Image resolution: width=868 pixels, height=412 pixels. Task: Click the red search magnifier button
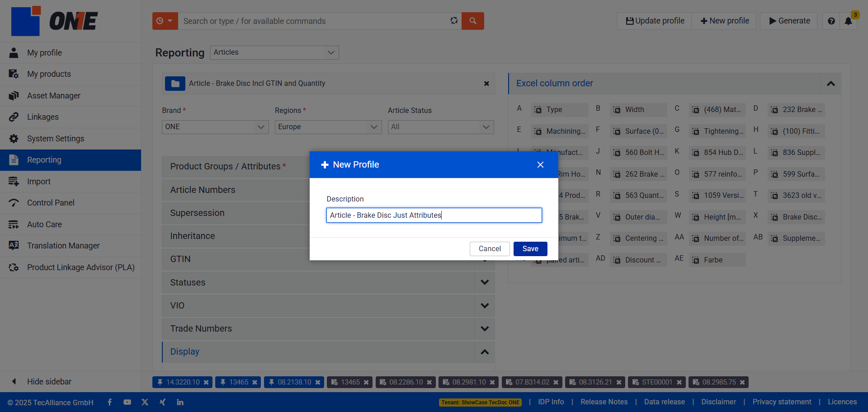472,21
